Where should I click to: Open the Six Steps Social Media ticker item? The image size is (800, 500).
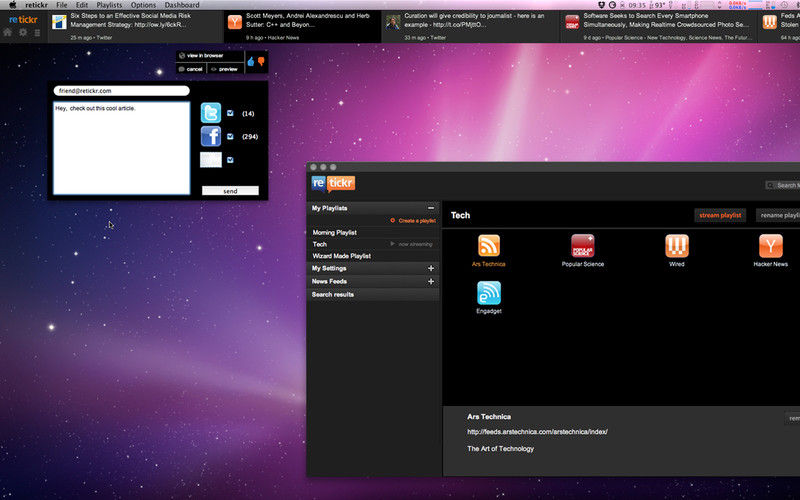point(137,26)
